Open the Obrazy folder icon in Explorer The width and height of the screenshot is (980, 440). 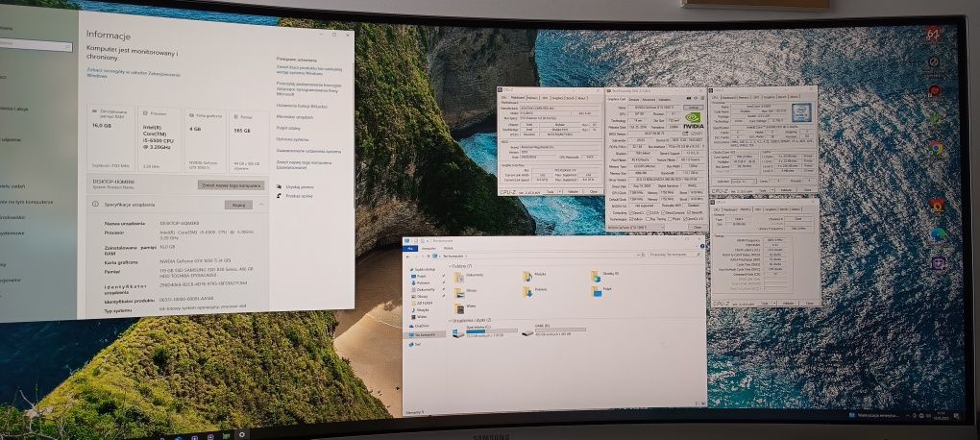pos(459,292)
